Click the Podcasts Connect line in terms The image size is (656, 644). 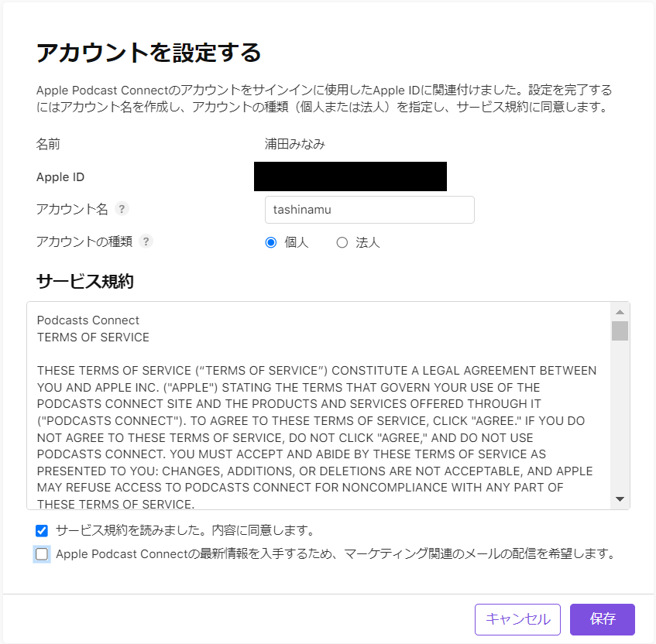coord(88,320)
